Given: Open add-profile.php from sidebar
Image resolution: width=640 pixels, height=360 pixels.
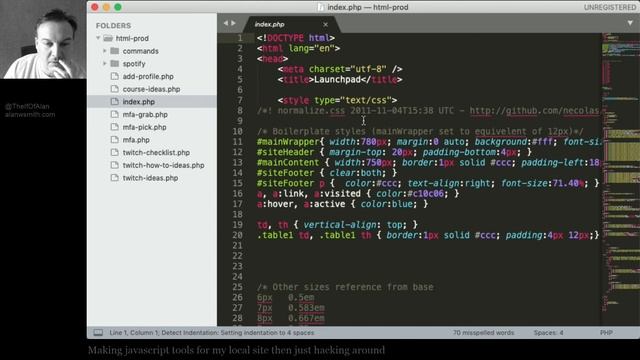Looking at the screenshot, I should 148,76.
